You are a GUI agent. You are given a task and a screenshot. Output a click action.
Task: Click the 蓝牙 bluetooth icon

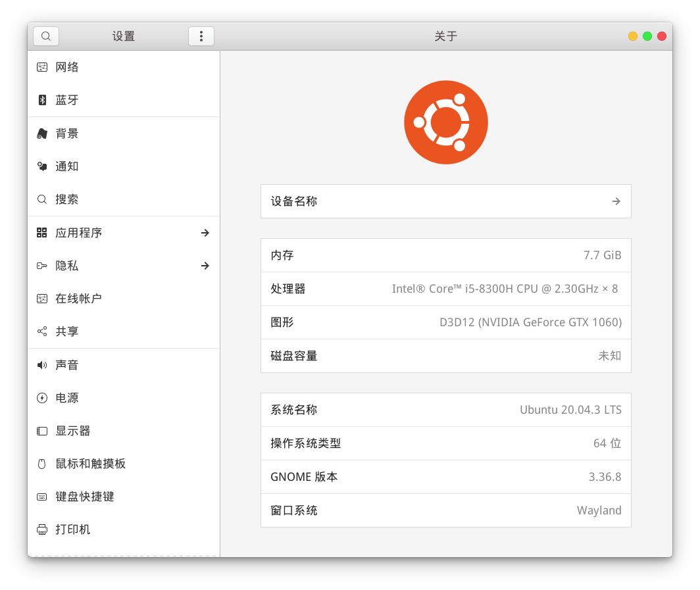(x=42, y=100)
